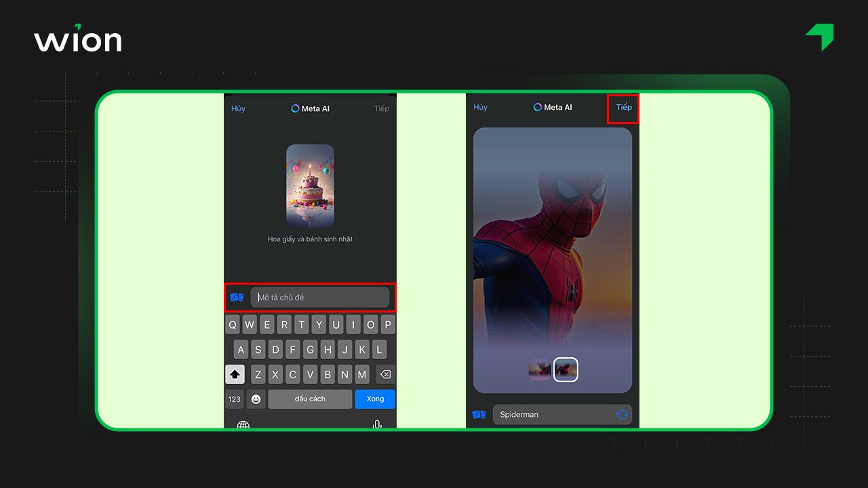
Task: Select the highlighted second Spiderman thumbnail
Action: (566, 369)
